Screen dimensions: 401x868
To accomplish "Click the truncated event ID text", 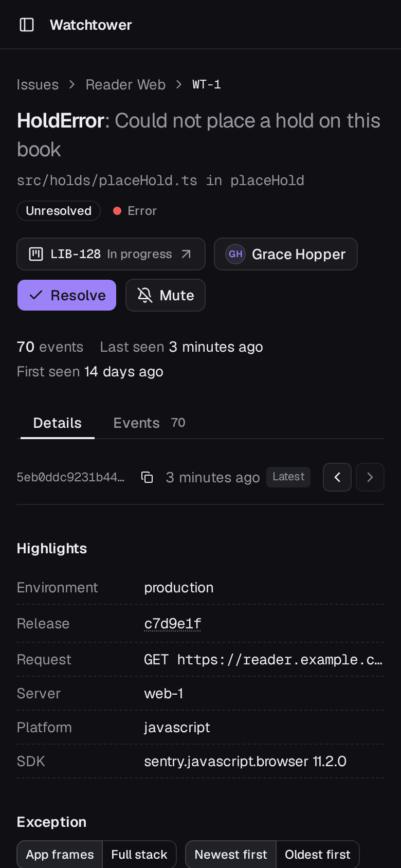I will (70, 477).
